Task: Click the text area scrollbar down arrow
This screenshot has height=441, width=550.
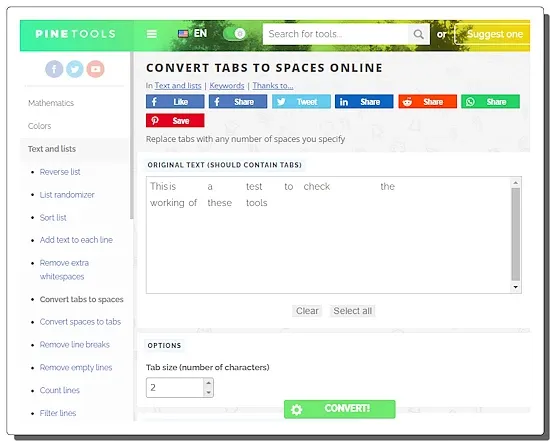Action: tap(515, 287)
